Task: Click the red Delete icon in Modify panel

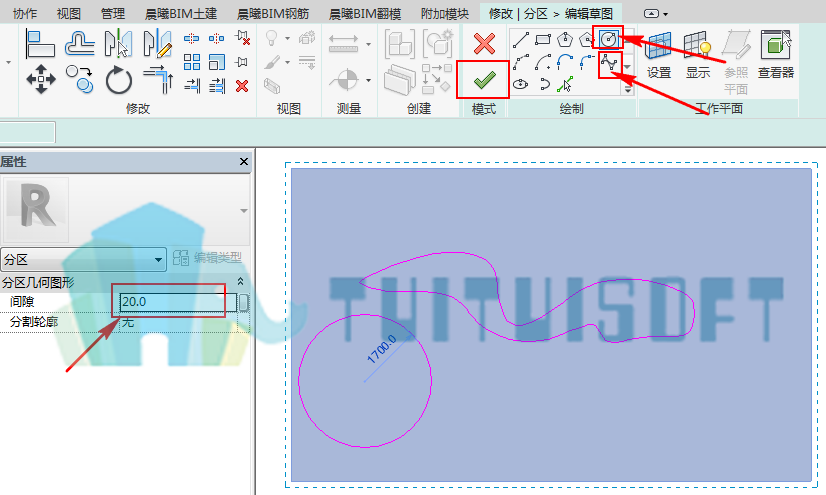Action: click(242, 86)
